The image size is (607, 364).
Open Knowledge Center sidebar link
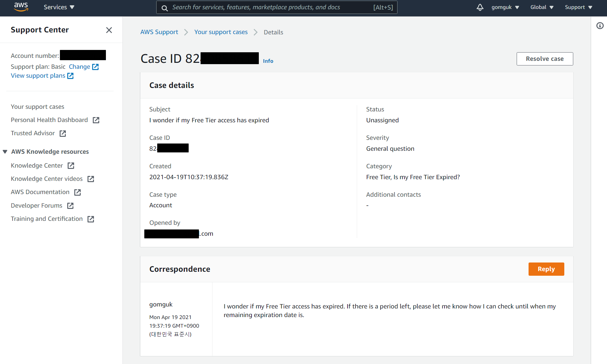coord(37,166)
